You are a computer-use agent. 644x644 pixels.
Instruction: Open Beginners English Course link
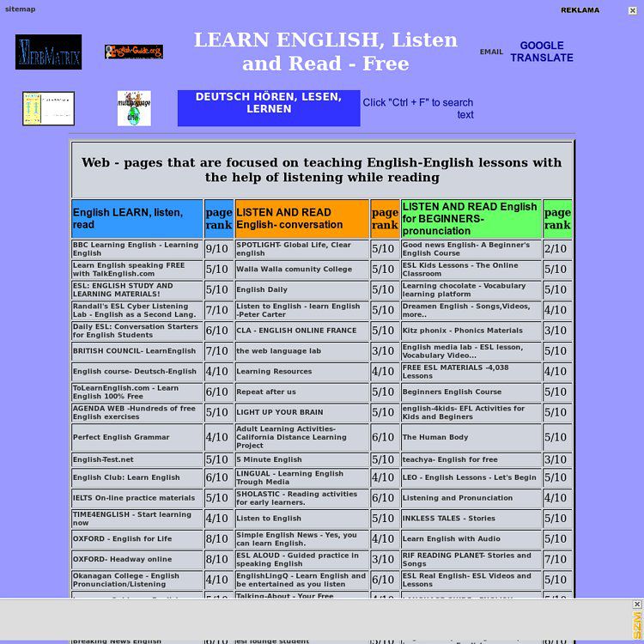click(x=452, y=392)
